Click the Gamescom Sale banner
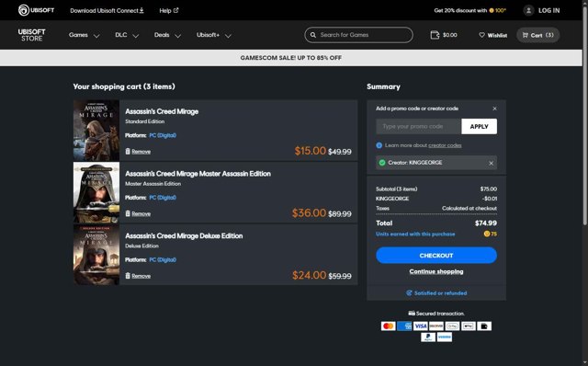Screen dimensions: 588x366 [291, 58]
